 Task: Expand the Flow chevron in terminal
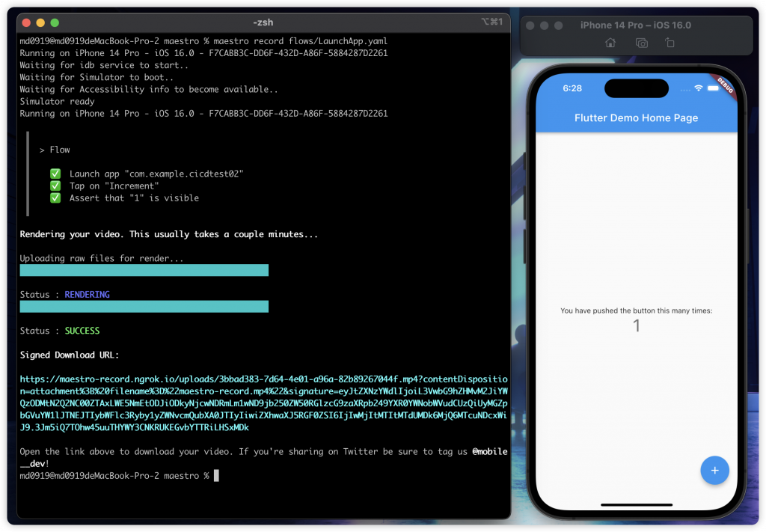(x=42, y=150)
